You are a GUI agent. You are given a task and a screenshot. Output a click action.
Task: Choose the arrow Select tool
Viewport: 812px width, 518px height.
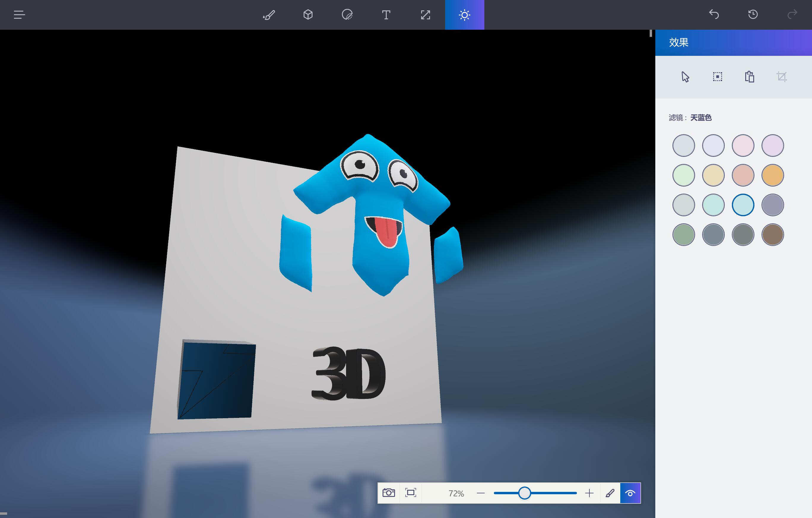point(685,77)
